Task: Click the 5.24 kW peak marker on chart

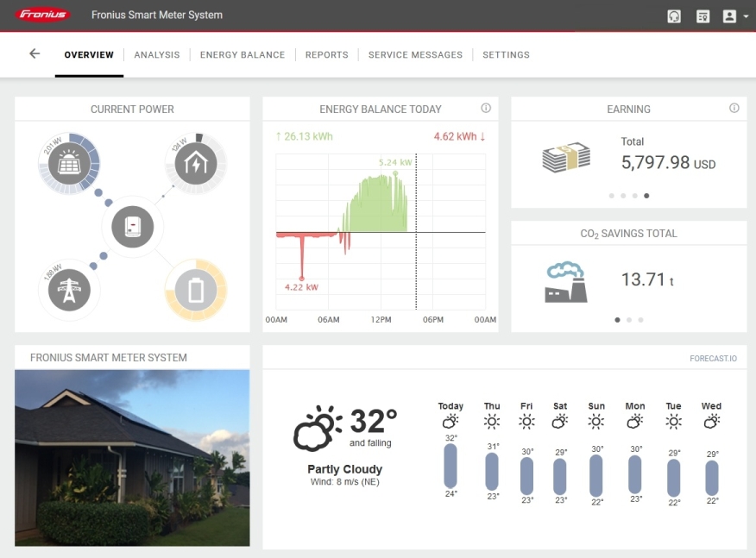Action: coord(395,173)
